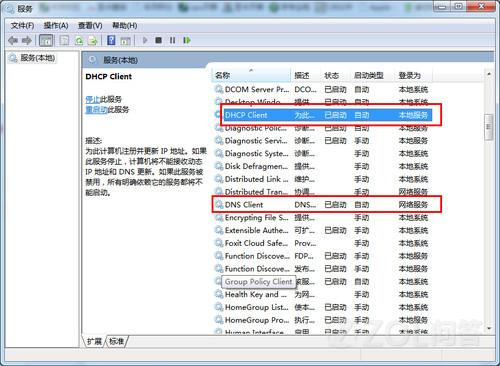
Task: Click the gear icon beside Foxit Cloud Safe...
Action: (x=219, y=243)
